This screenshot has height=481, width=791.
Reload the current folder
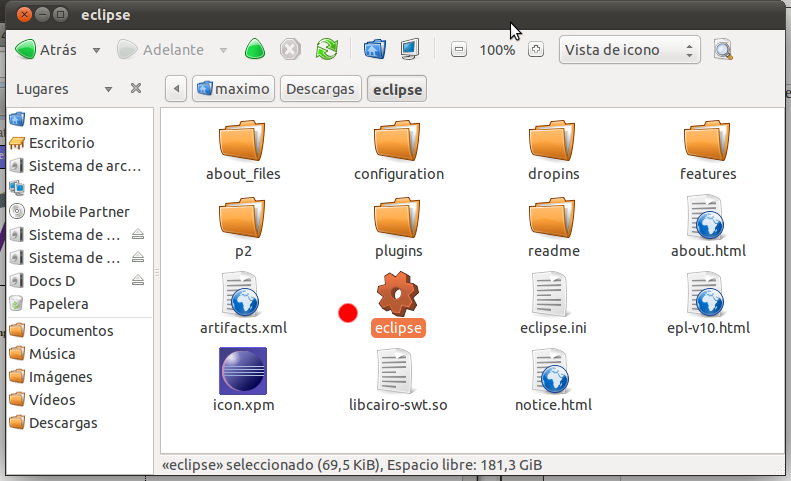pyautogui.click(x=326, y=49)
